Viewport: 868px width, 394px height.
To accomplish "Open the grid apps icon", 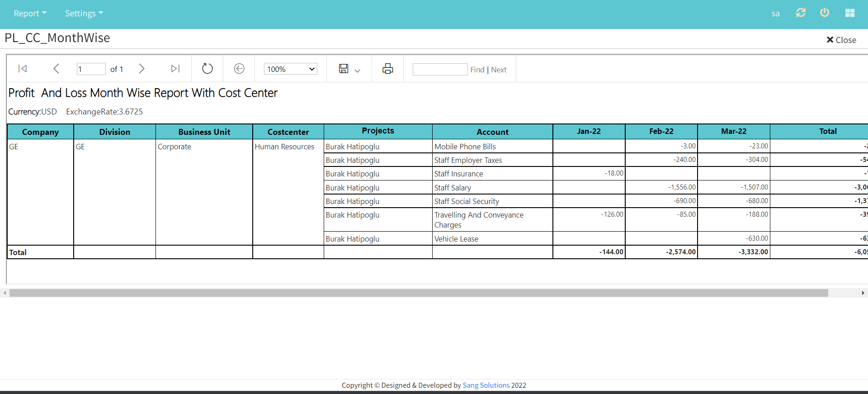I will (850, 13).
